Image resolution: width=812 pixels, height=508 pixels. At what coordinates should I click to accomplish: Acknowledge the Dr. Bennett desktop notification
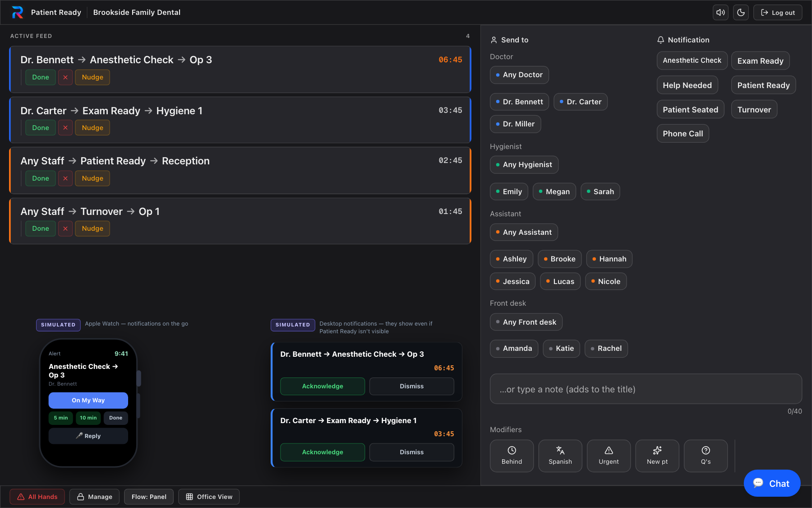pos(323,386)
